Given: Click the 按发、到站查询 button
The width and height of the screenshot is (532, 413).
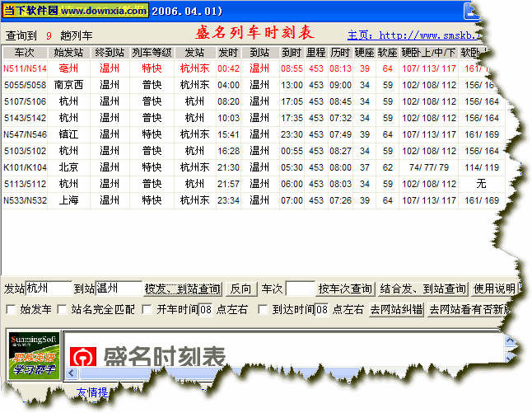Looking at the screenshot, I should [x=183, y=289].
